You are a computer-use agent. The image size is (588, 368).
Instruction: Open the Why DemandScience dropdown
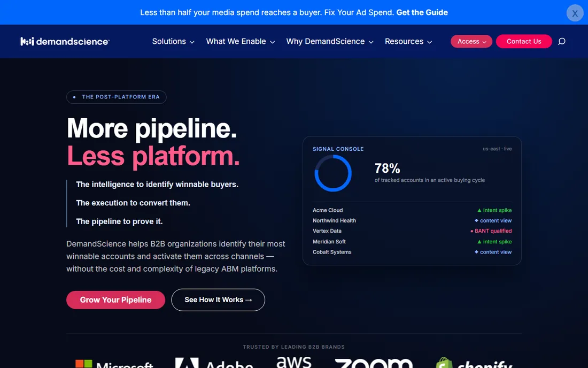coord(330,41)
